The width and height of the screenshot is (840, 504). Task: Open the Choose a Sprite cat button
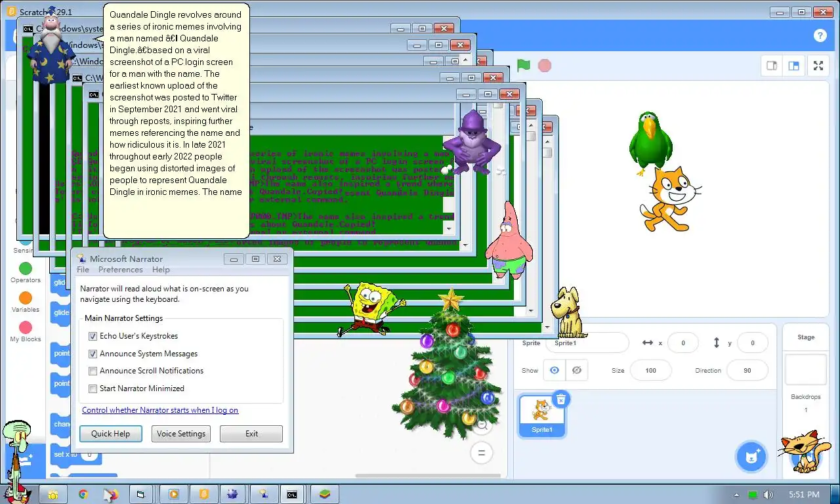click(751, 457)
